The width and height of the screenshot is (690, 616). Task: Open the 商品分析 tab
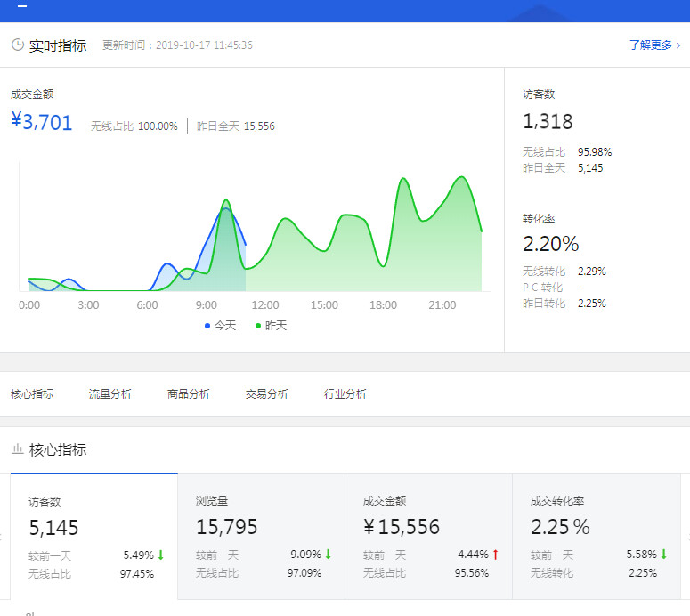tap(189, 393)
